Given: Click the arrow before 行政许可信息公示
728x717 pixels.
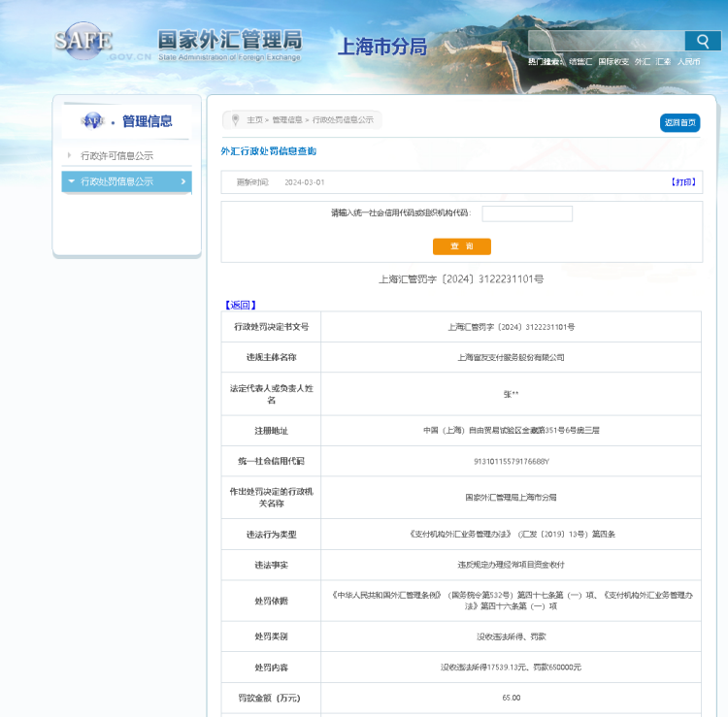Looking at the screenshot, I should (69, 155).
